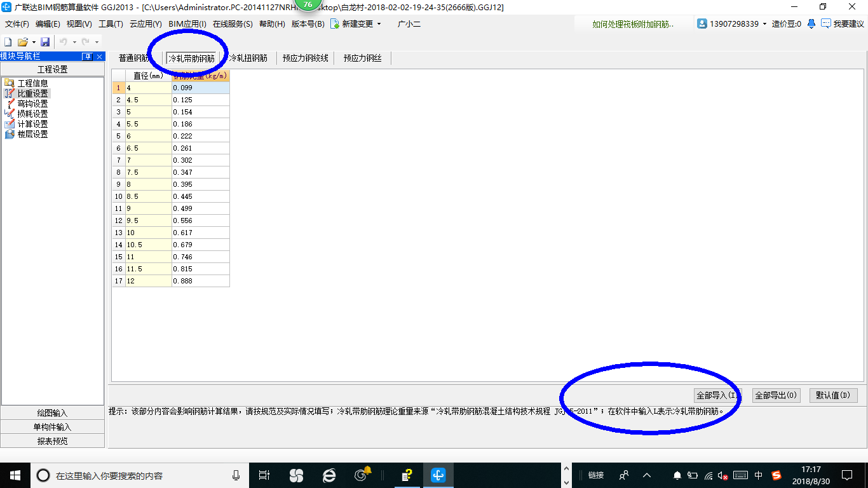Open the 报表预览 module section
This screenshot has width=868, height=488.
coord(52,441)
